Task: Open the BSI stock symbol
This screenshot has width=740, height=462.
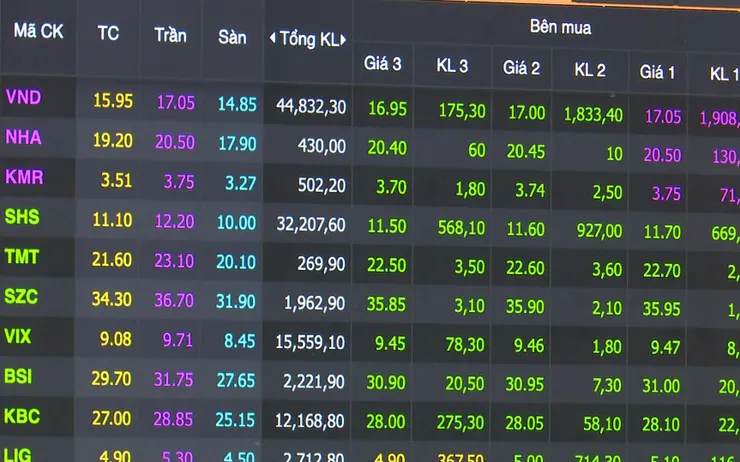Action: [18, 377]
